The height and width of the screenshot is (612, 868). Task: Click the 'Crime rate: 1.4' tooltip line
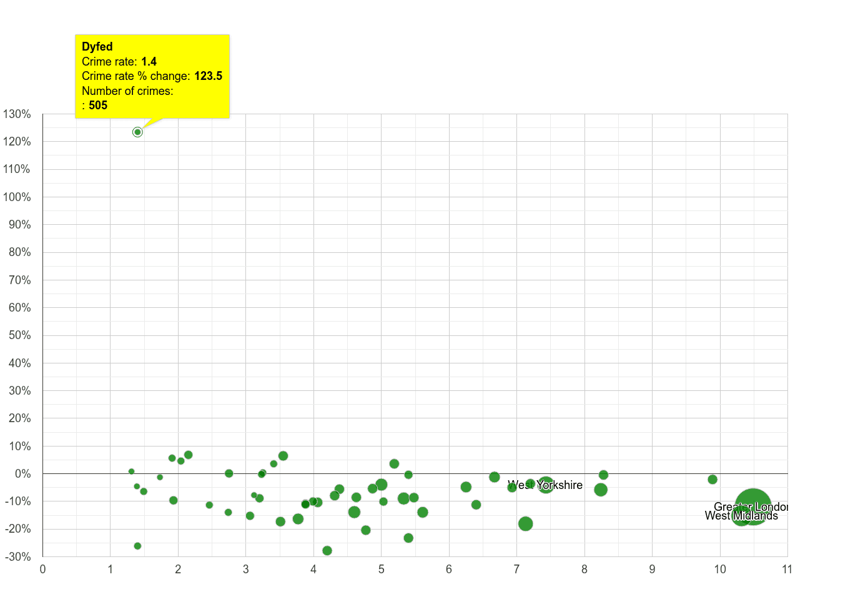[x=119, y=61]
